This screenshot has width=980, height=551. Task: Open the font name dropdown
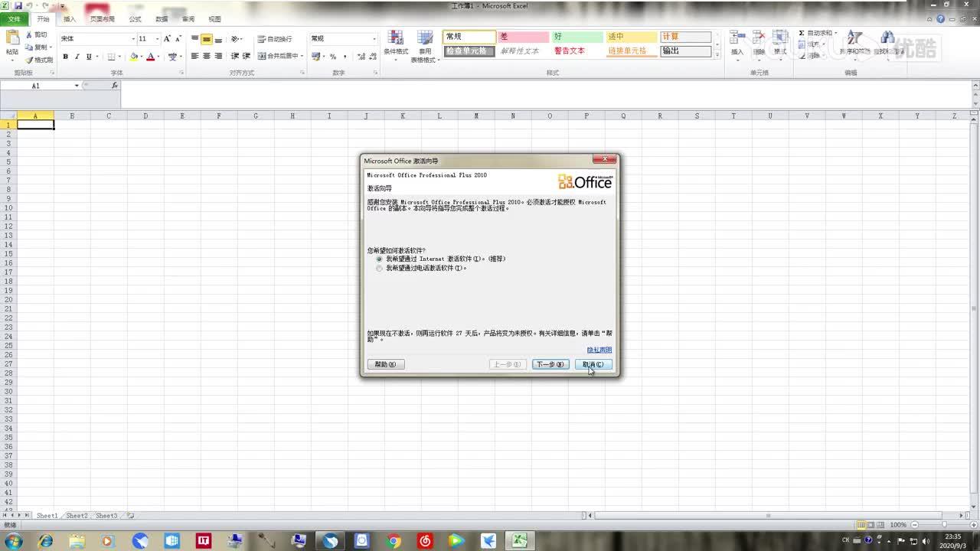(x=133, y=38)
